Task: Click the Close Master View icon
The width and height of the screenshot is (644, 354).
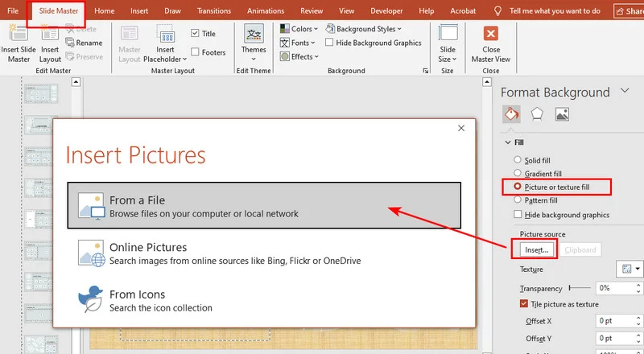Action: (491, 33)
